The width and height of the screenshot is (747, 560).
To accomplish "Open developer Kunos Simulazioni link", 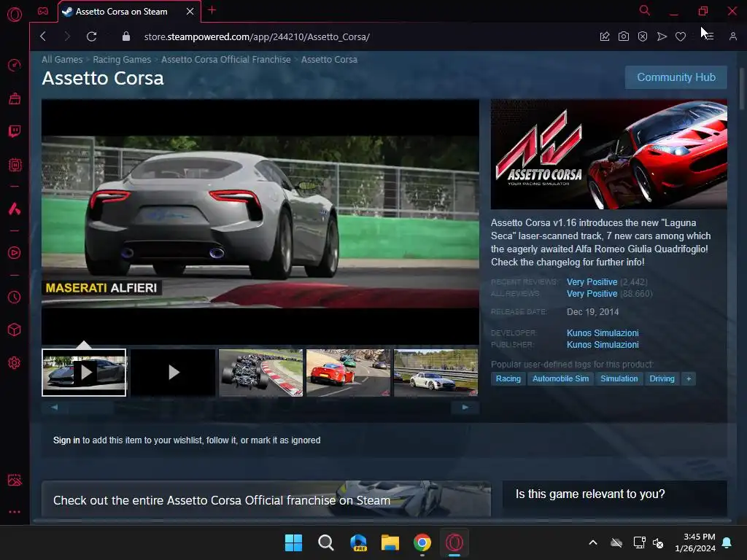I will pos(603,332).
